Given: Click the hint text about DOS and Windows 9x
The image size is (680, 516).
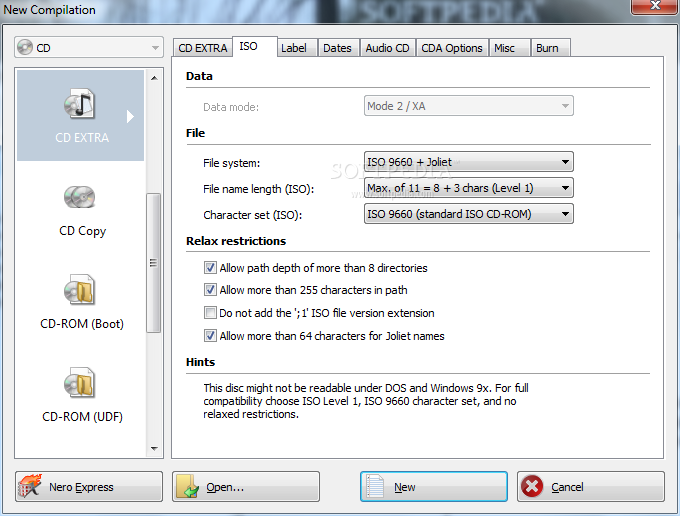Looking at the screenshot, I should pos(366,401).
